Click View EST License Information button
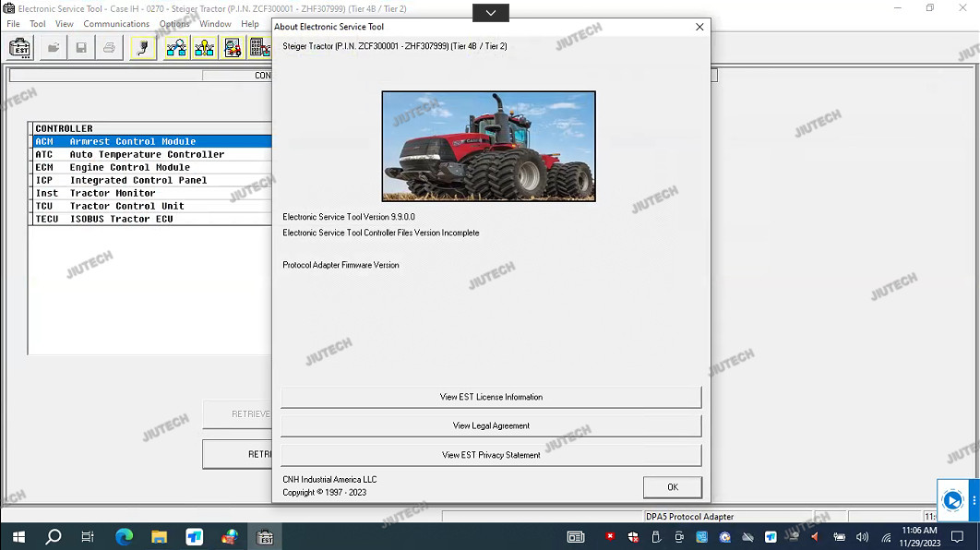The width and height of the screenshot is (980, 550). point(491,397)
